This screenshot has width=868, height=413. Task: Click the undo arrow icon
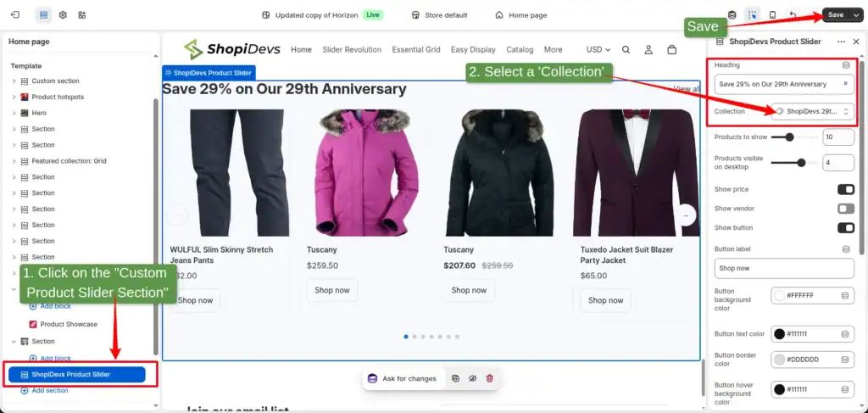[793, 15]
